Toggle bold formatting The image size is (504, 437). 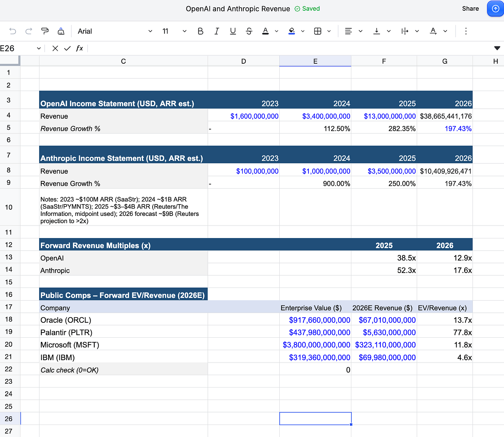(200, 31)
